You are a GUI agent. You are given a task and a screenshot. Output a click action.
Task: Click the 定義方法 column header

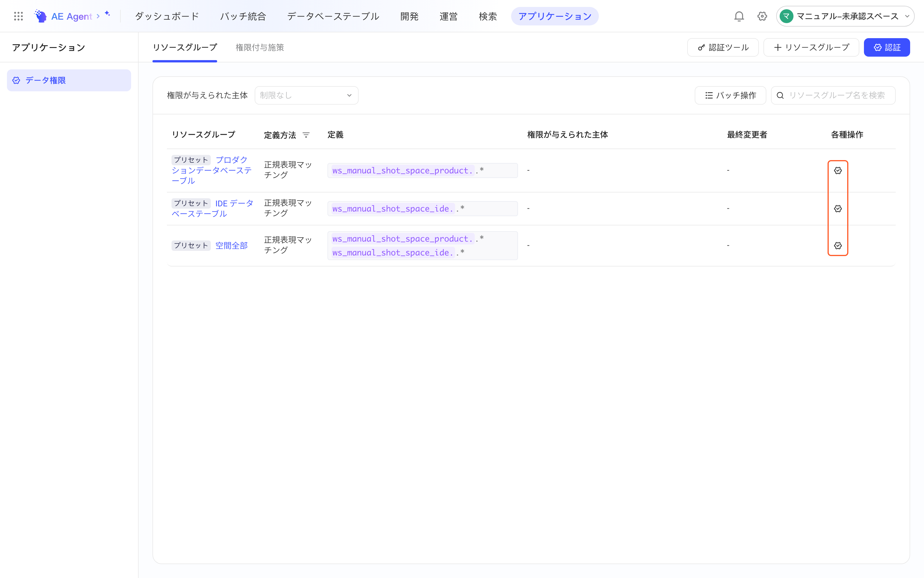point(280,135)
